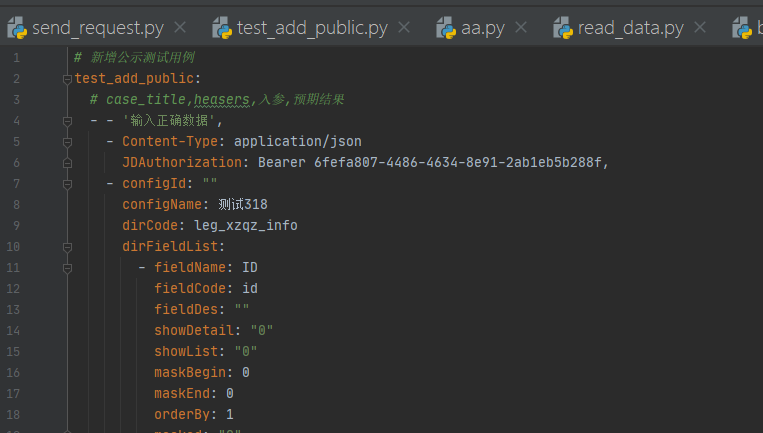
Task: Collapse the Content-Type block fold marker
Action: point(67,142)
